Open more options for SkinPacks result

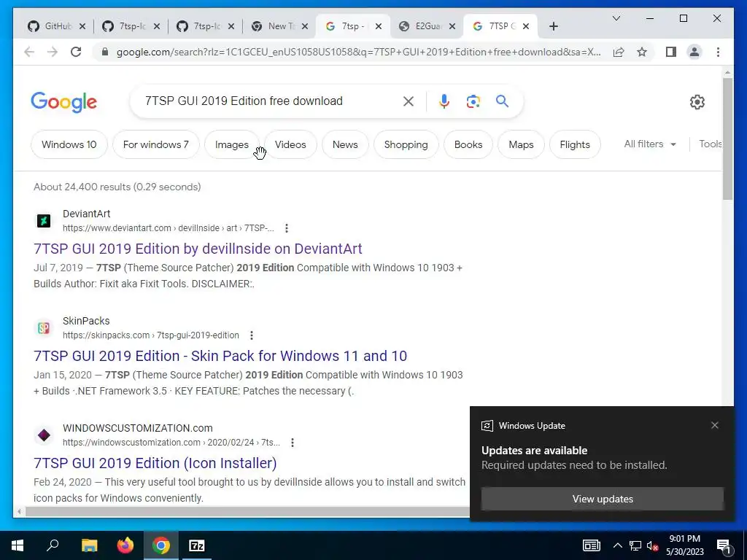tap(252, 335)
